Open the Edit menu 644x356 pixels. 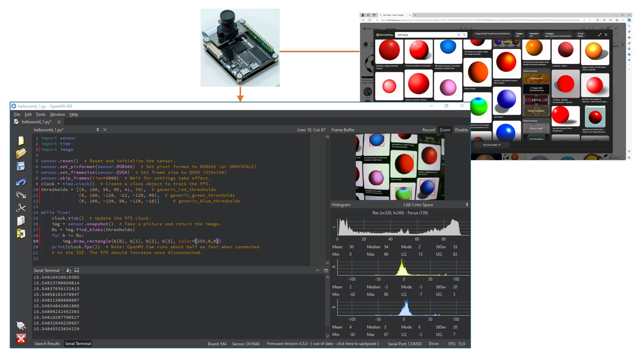coord(28,114)
